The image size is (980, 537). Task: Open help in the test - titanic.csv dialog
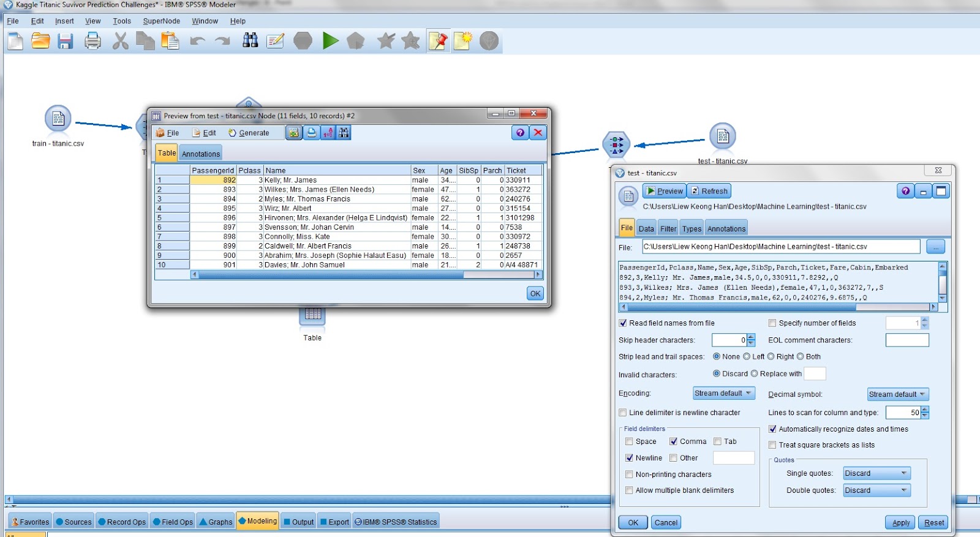tap(905, 191)
